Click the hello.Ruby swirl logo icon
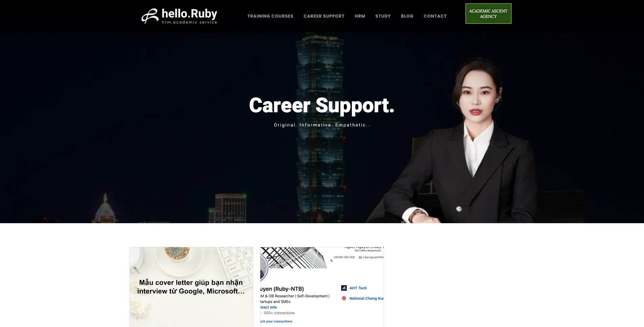This screenshot has width=644, height=327. click(x=150, y=16)
